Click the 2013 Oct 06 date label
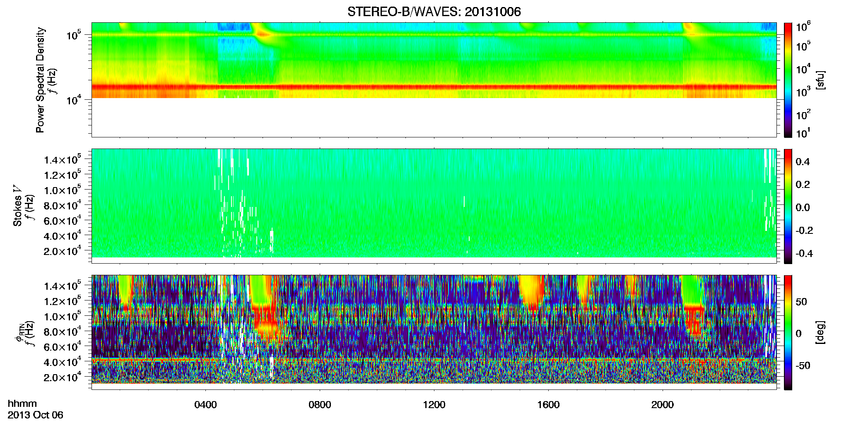Viewport: 868px width, 447px height. 36,415
